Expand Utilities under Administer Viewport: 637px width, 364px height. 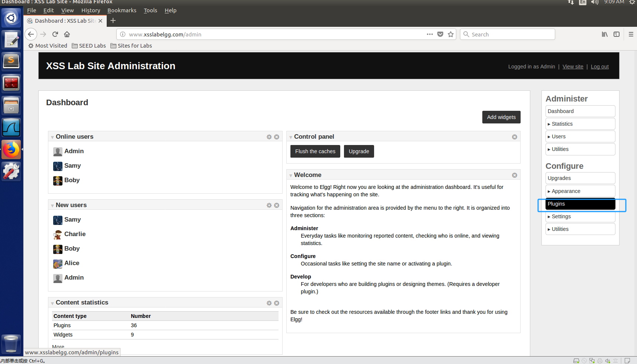coord(580,149)
